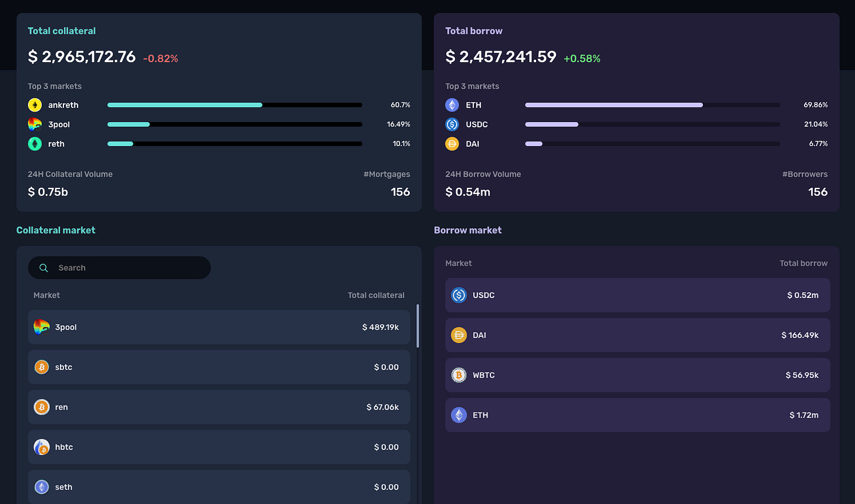Click the sbtc bitcoin icon
855x504 pixels.
coord(42,367)
